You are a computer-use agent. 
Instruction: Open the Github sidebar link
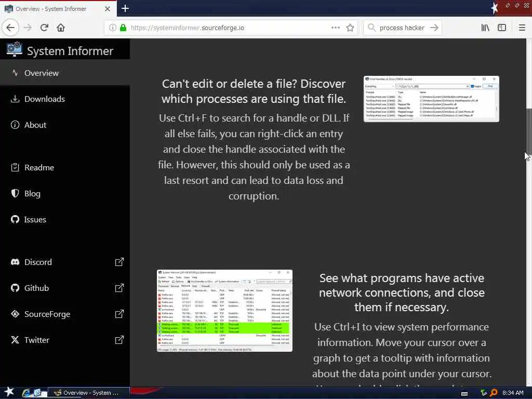[65, 288]
